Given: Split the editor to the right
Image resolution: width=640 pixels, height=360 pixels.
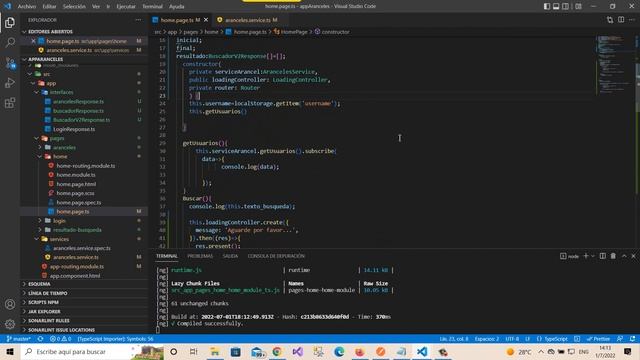Looking at the screenshot, I should [621, 20].
